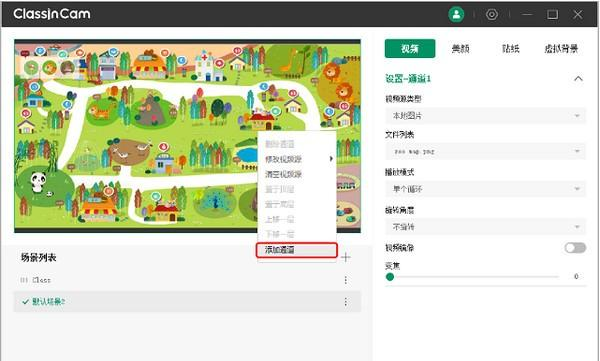
Task: Open the 视频源类型 dropdown showing 本地图片
Action: (485, 116)
